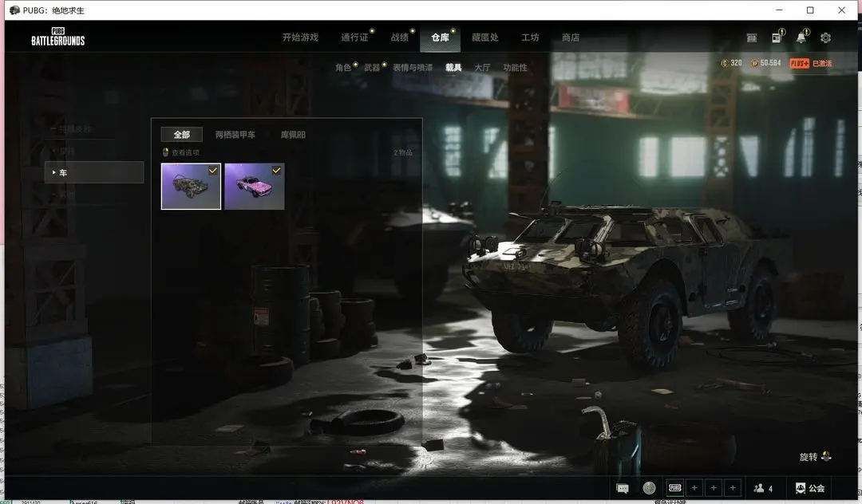Open the chat bubble icon
862x504 pixels.
[x=623, y=488]
